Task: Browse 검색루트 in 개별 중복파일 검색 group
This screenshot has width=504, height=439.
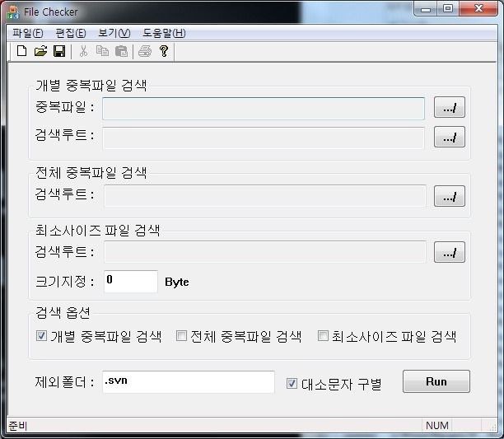Action: pos(450,137)
